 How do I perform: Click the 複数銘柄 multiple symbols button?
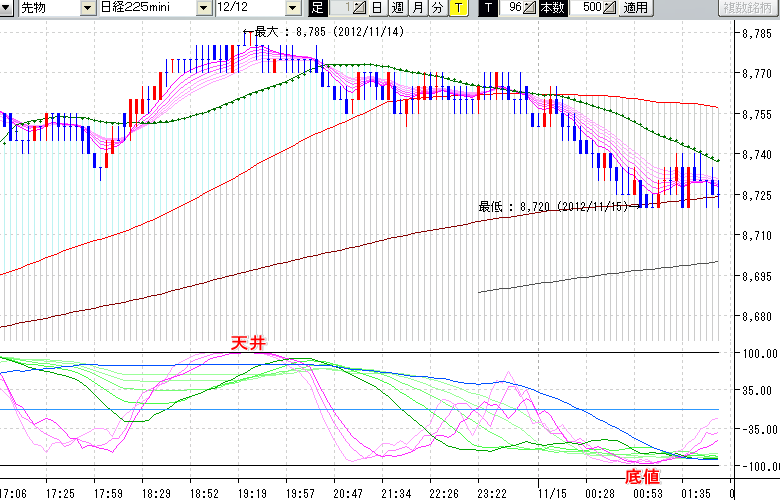pyautogui.click(x=748, y=9)
